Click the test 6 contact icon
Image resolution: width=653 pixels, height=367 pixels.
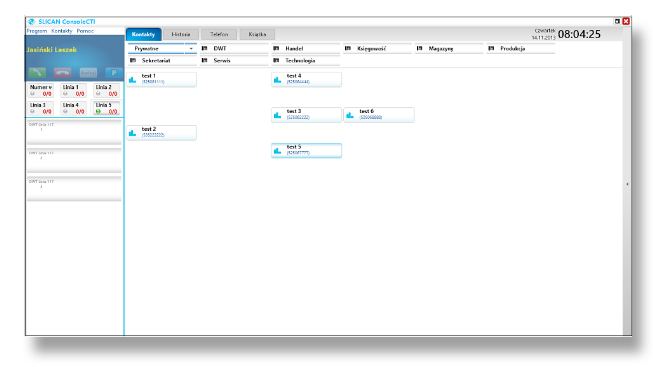350,115
